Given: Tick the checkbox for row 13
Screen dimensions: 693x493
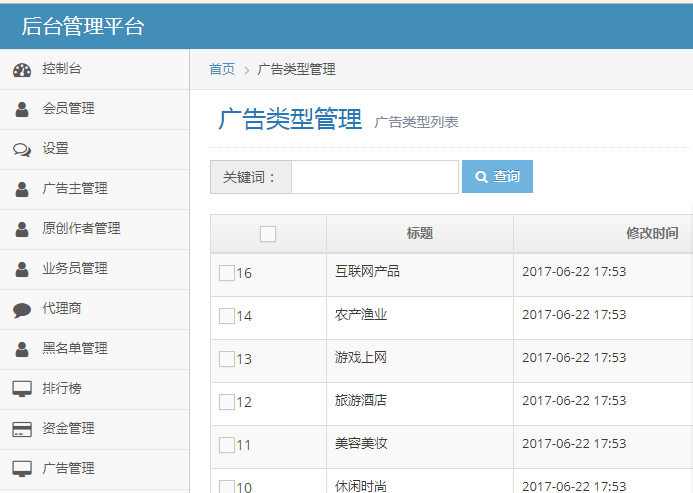Looking at the screenshot, I should click(227, 359).
